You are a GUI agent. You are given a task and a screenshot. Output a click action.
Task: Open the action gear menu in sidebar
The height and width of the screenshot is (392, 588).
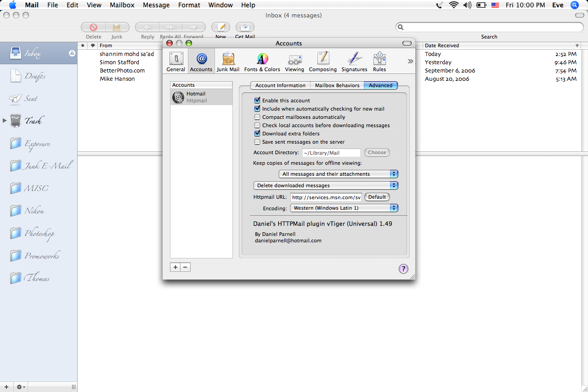click(x=21, y=387)
